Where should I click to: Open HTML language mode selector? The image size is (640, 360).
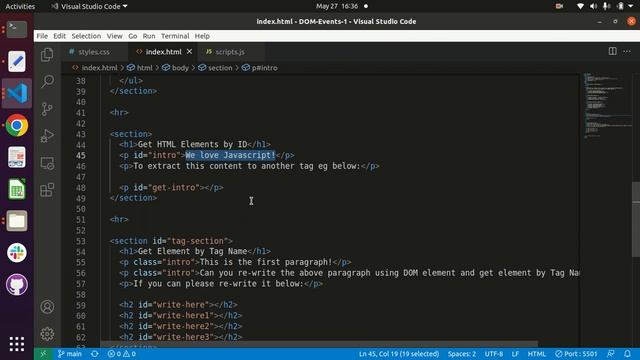coord(536,354)
